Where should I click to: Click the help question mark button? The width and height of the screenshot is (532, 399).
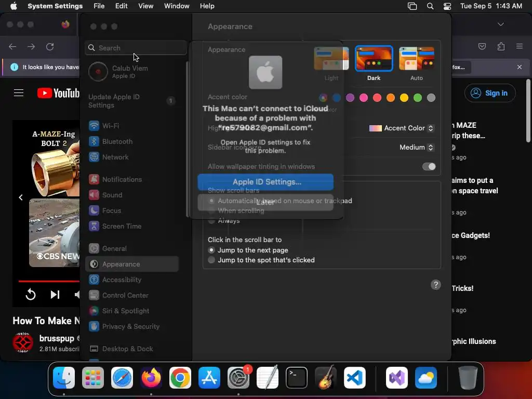coord(436,285)
